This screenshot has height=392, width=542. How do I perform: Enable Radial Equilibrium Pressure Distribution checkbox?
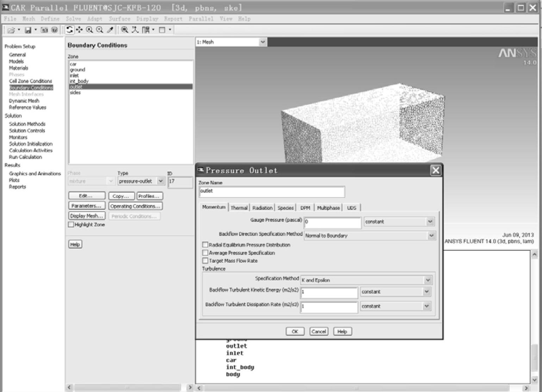tap(205, 244)
